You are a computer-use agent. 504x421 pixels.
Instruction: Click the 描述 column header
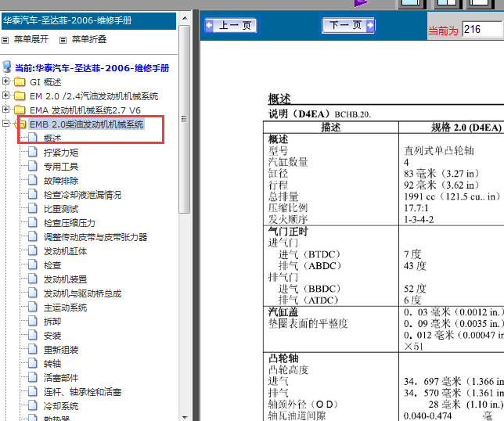coord(331,128)
